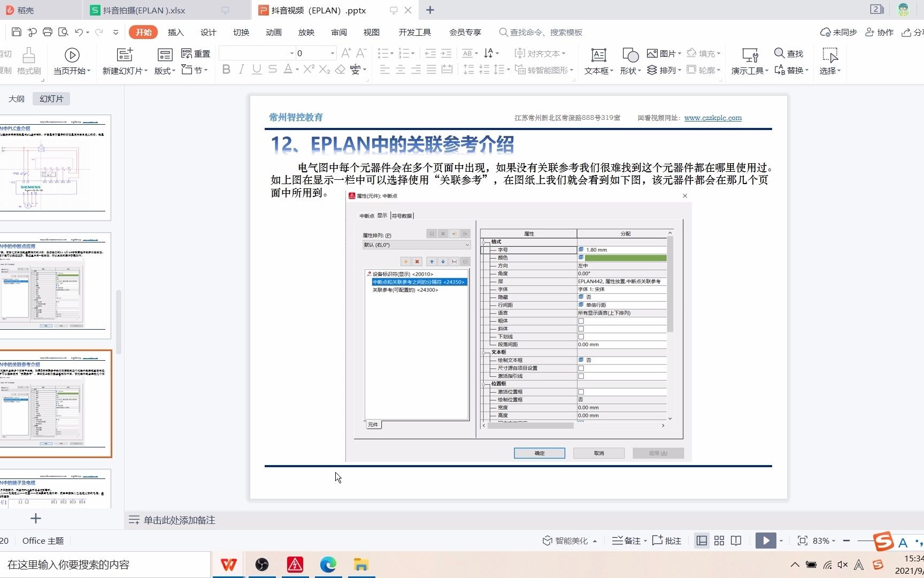
Task: Click the 批注 comments button
Action: point(667,541)
